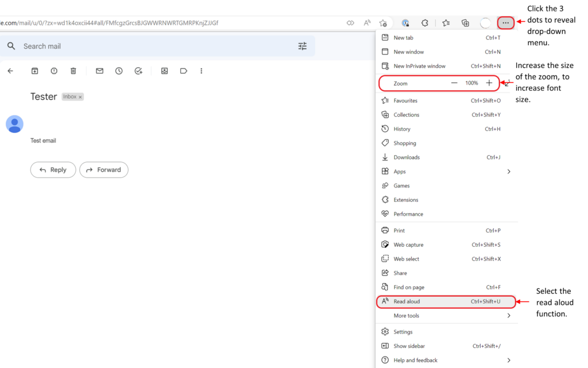The height and width of the screenshot is (368, 588).
Task: Decrease zoom with the minus button
Action: pyautogui.click(x=454, y=83)
